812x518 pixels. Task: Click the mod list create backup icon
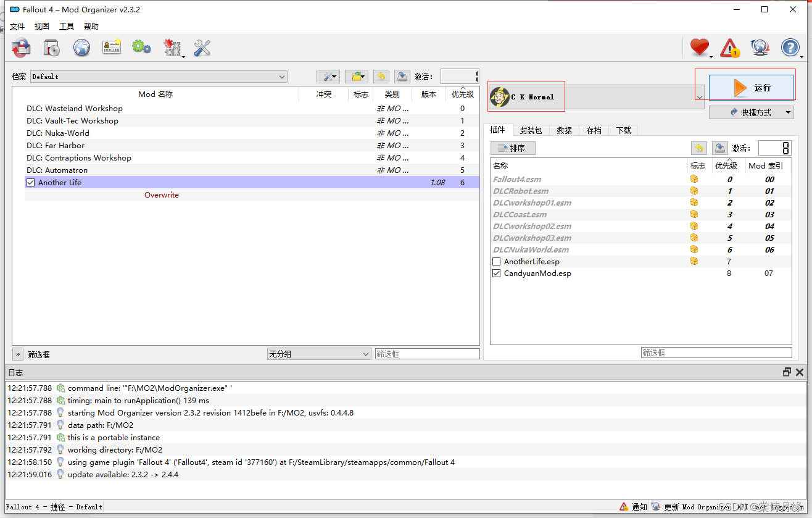click(x=402, y=77)
